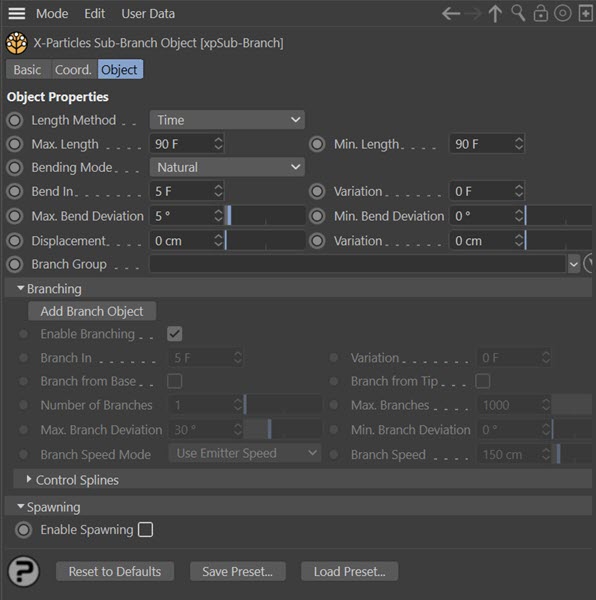Tick the Branch from Tip checkbox
The height and width of the screenshot is (600, 596).
point(482,381)
